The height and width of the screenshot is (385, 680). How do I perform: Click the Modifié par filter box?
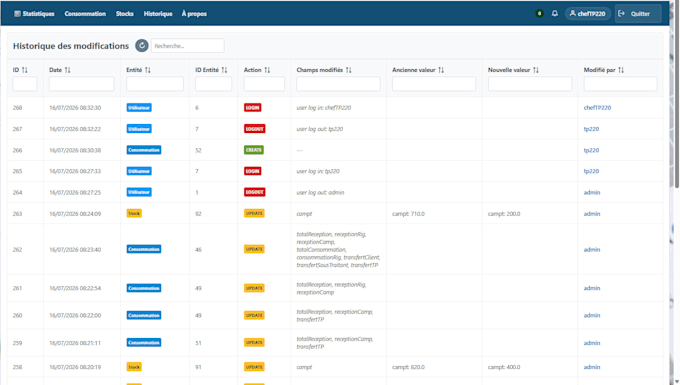coord(621,84)
